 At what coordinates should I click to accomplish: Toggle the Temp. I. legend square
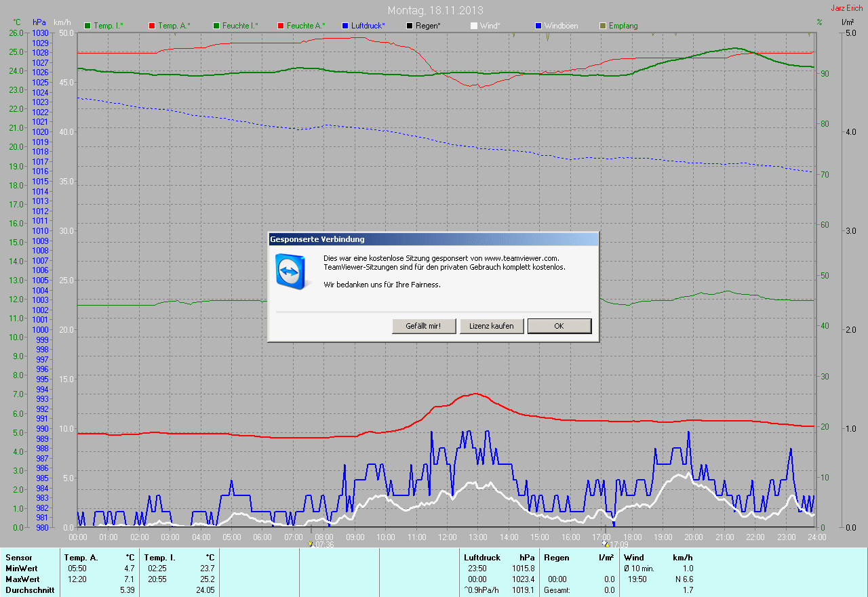(87, 26)
